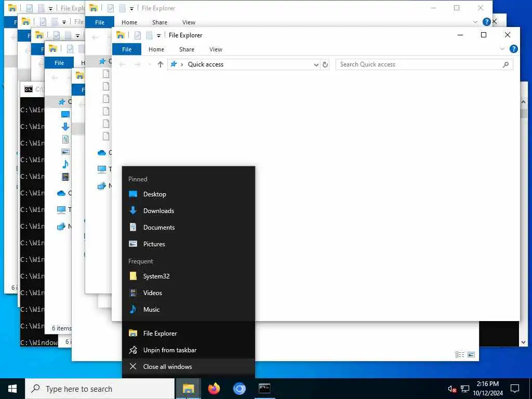Image resolution: width=532 pixels, height=399 pixels.
Task: Open Share tab in the second File Explorer window
Action: pyautogui.click(x=159, y=22)
